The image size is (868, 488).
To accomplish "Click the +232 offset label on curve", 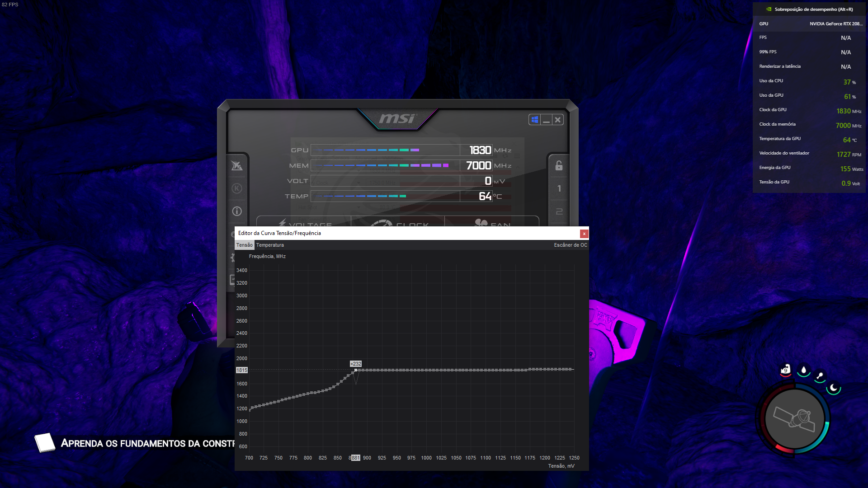I will [356, 364].
